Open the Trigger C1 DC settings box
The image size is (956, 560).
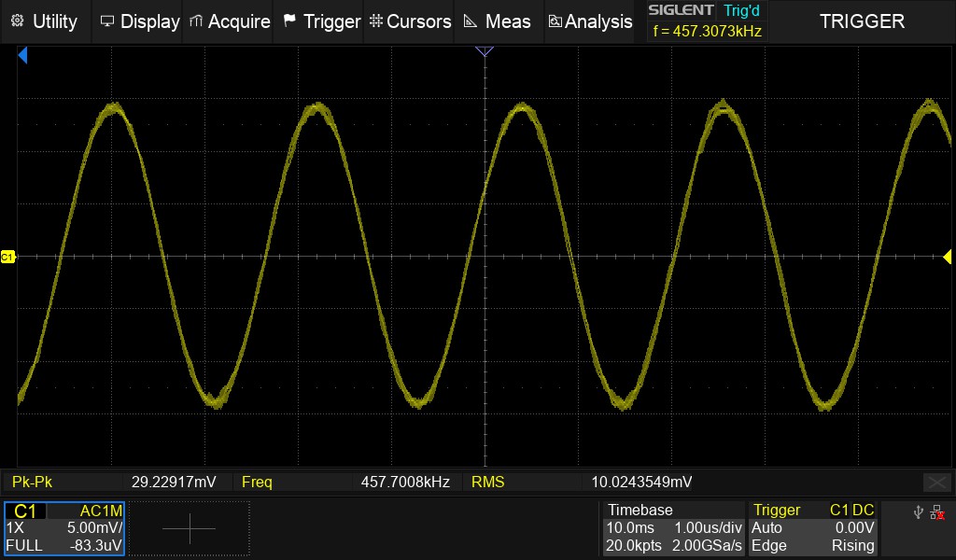[814, 528]
